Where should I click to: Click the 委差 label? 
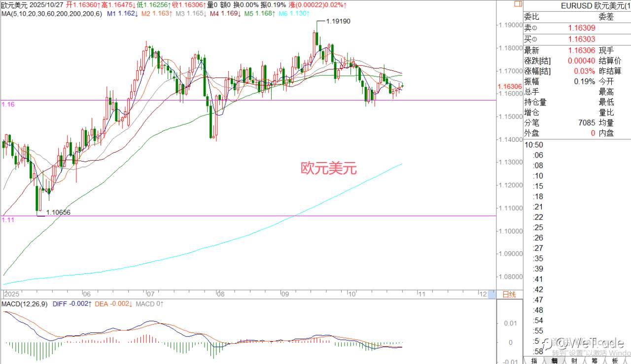606,17
